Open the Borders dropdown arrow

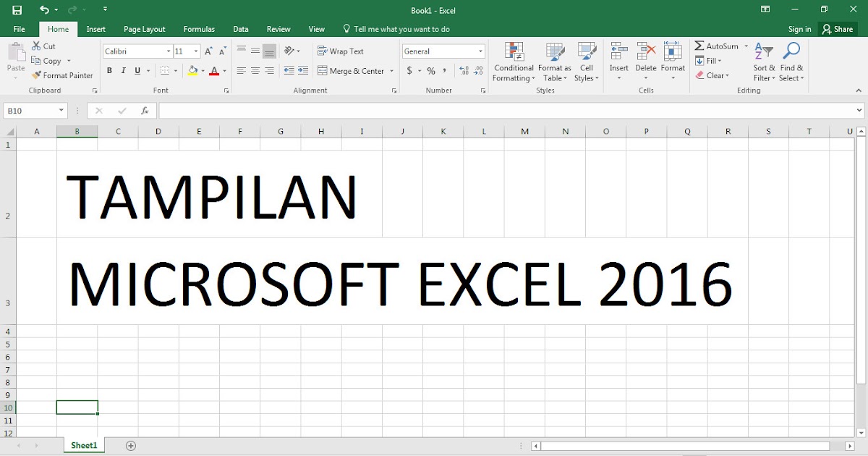coord(176,71)
